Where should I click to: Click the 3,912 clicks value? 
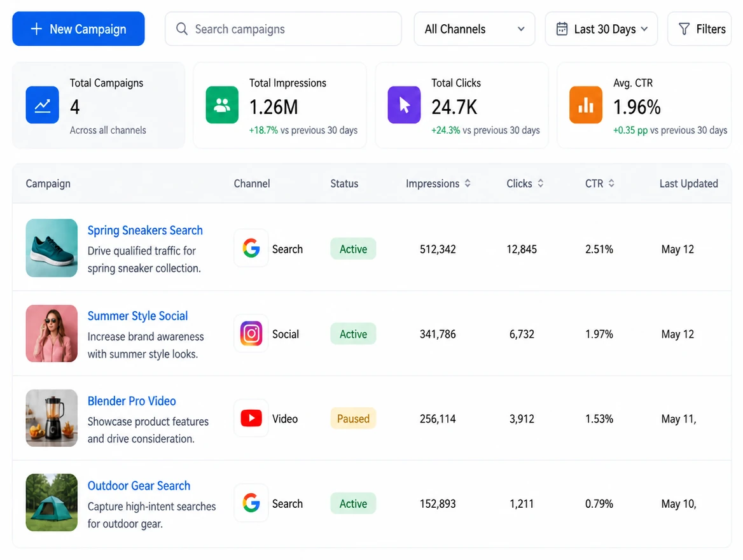pos(522,419)
